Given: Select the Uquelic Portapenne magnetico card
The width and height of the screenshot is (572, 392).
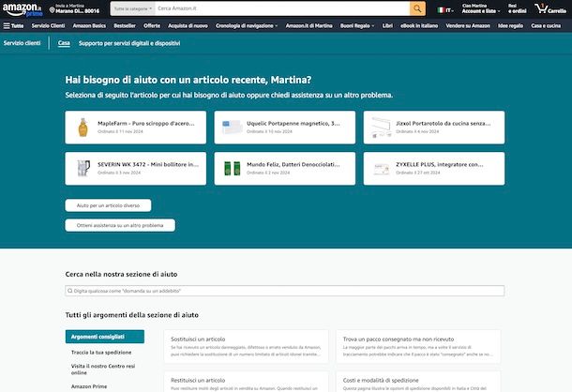Looking at the screenshot, I should [284, 128].
